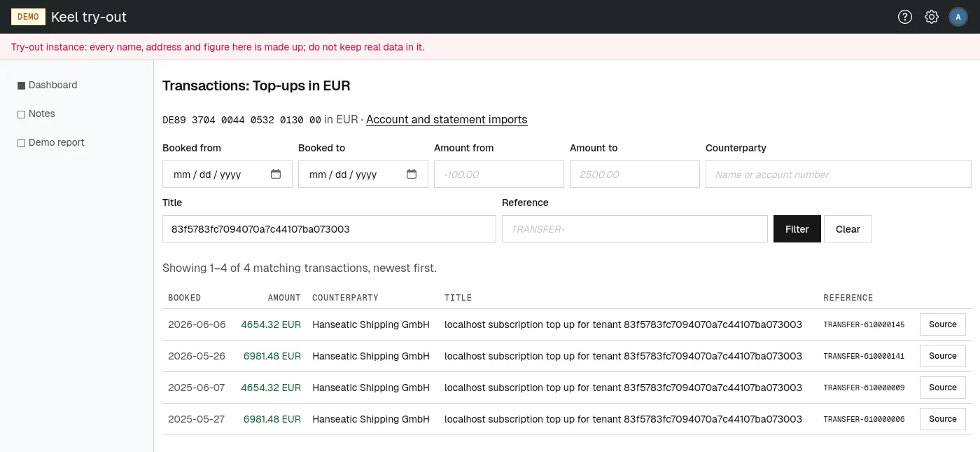
Task: Click the Demo report square icon in the sidebar
Action: coord(21,143)
